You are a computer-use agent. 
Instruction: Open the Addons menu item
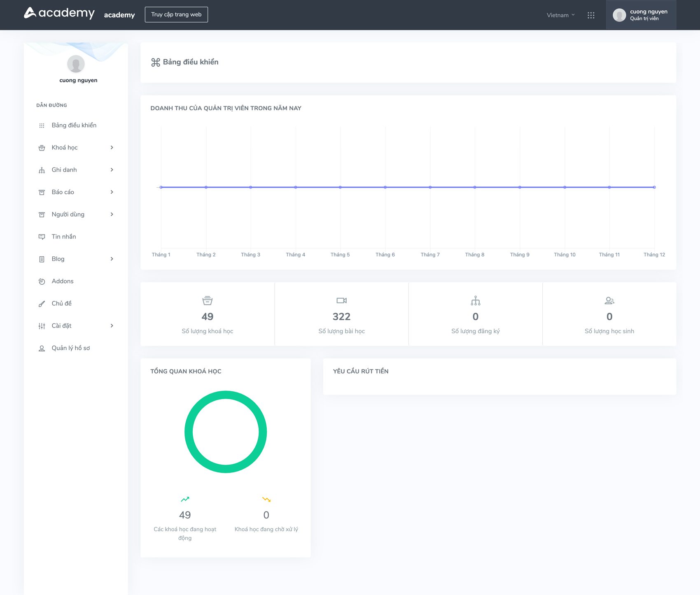click(x=76, y=281)
